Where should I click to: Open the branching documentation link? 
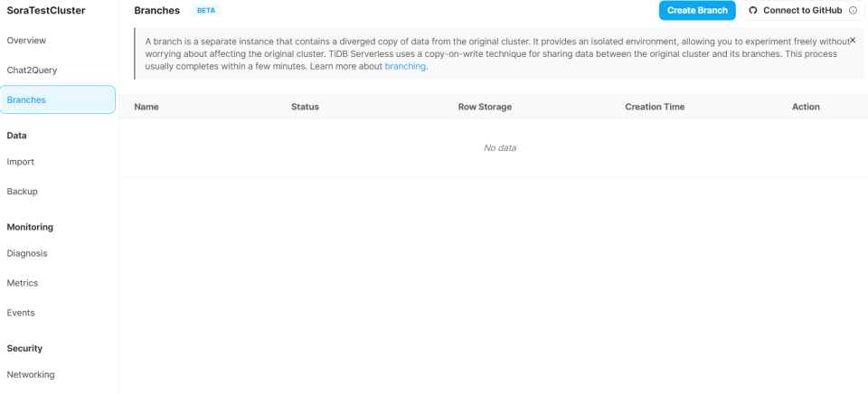pos(405,66)
